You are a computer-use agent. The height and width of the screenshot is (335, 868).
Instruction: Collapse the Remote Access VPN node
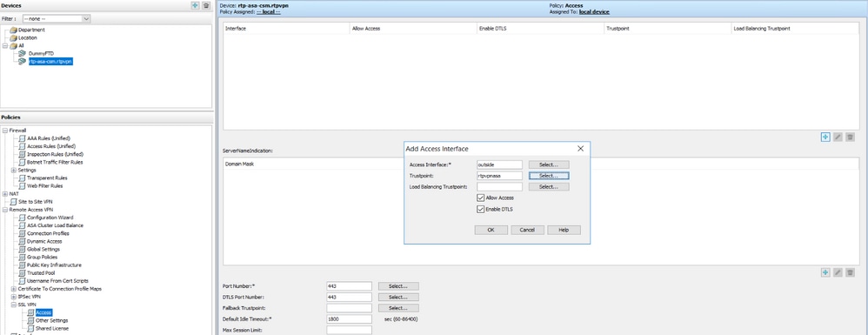click(x=5, y=210)
